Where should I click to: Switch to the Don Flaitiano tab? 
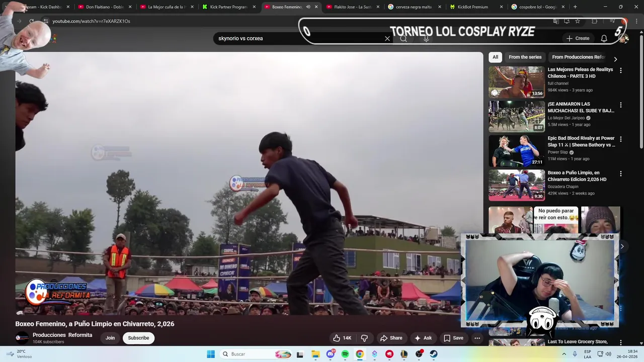pyautogui.click(x=105, y=7)
